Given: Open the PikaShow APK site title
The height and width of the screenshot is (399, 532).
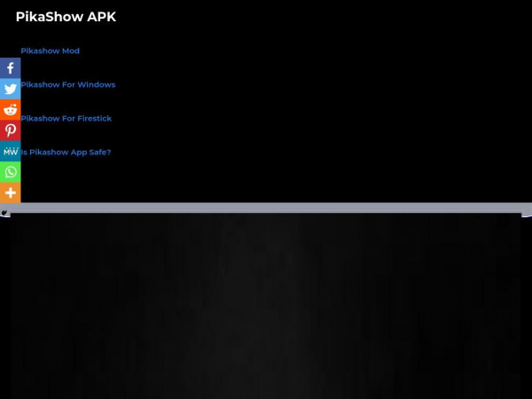Looking at the screenshot, I should [x=66, y=17].
